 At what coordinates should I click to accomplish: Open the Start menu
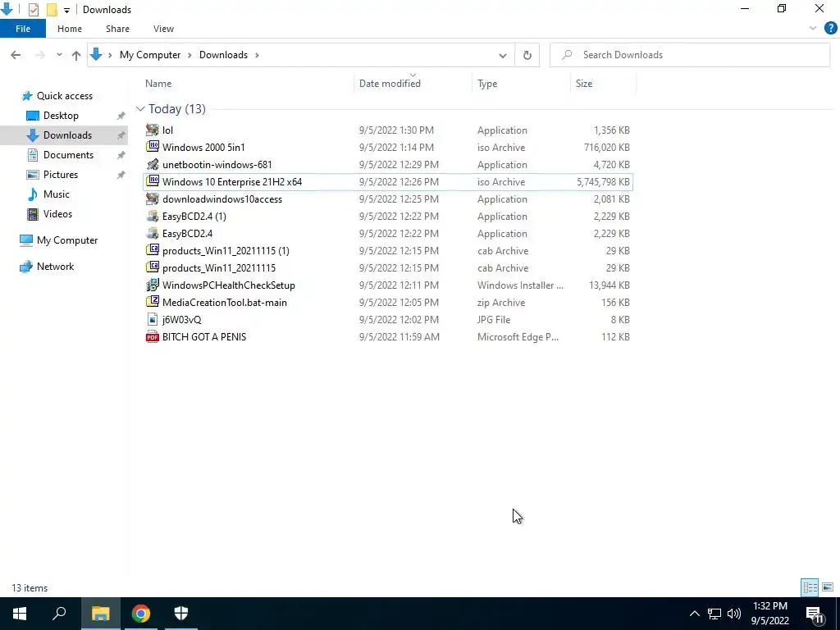point(20,614)
